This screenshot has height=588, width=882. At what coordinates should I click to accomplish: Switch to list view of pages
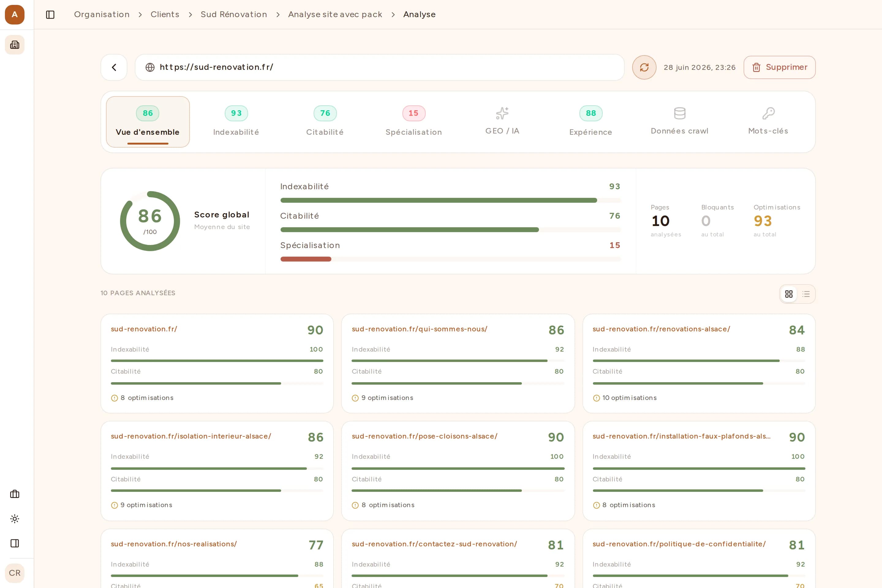pyautogui.click(x=806, y=294)
